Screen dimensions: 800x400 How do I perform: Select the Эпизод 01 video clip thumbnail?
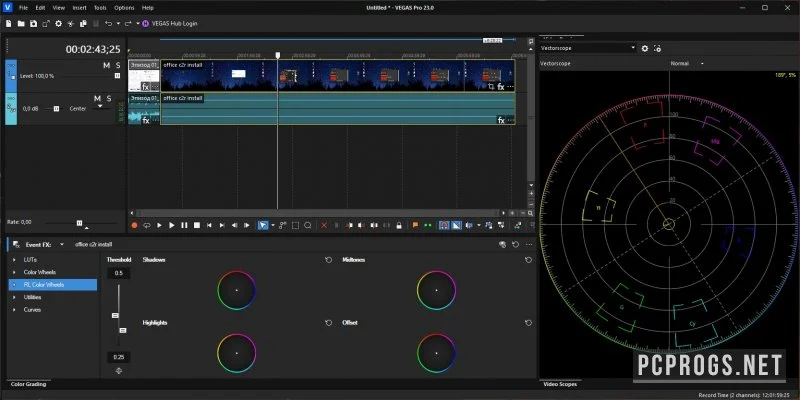click(143, 76)
